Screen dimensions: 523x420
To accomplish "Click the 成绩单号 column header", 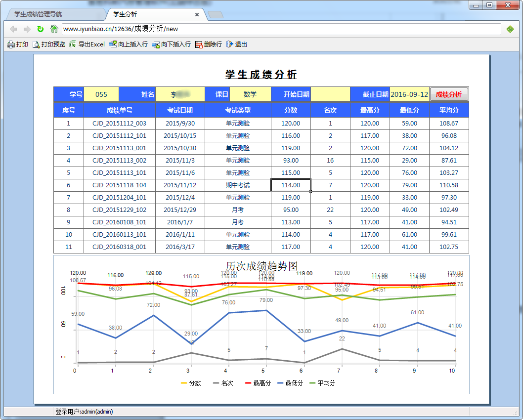I will [x=120, y=110].
